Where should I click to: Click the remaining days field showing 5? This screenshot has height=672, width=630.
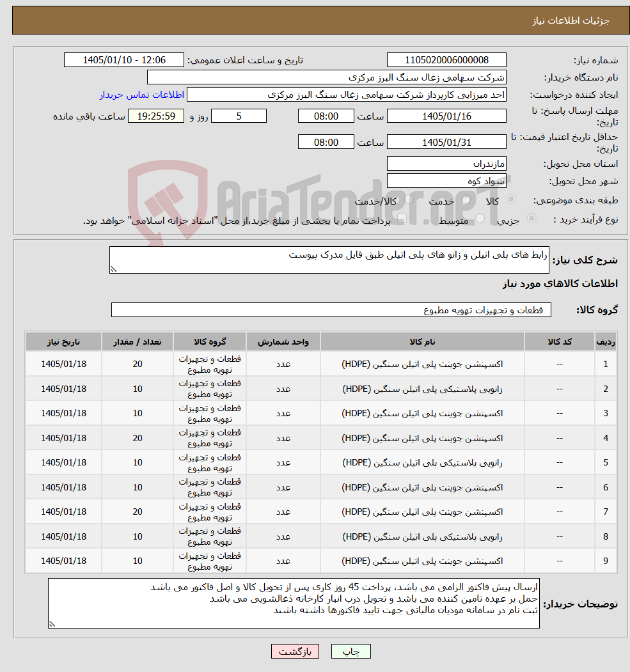click(239, 116)
